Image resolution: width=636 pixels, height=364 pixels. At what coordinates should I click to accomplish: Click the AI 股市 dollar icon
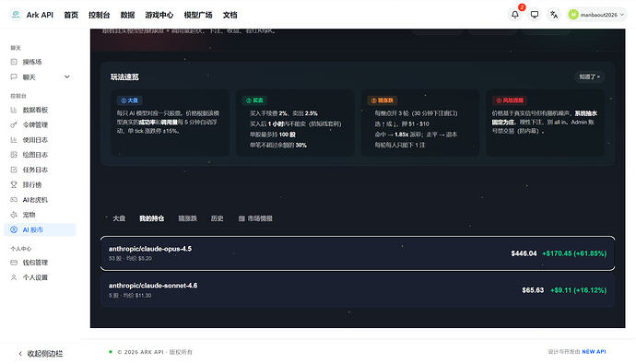pos(14,229)
